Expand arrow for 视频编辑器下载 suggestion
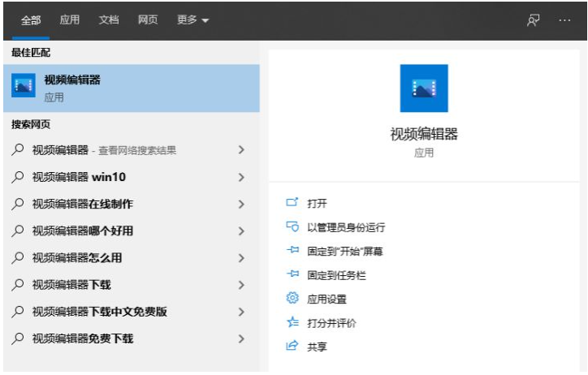Image resolution: width=588 pixels, height=375 pixels. [x=241, y=285]
